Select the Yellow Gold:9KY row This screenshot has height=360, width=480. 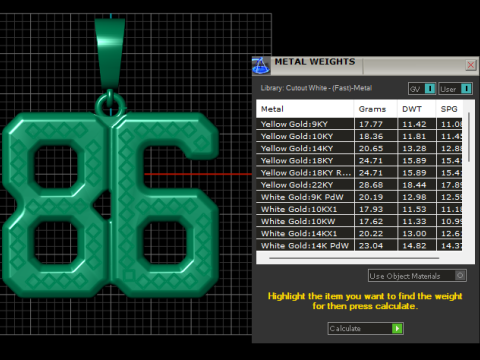tap(359, 124)
